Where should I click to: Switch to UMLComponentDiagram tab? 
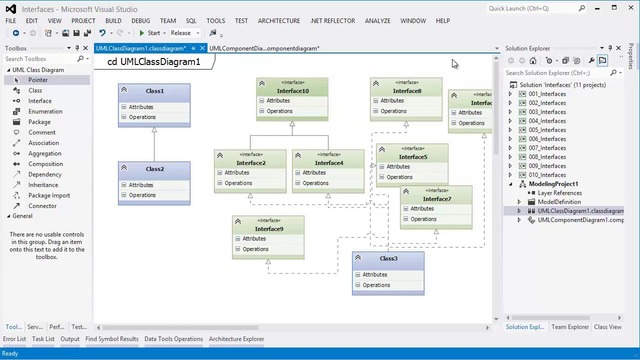(x=264, y=48)
